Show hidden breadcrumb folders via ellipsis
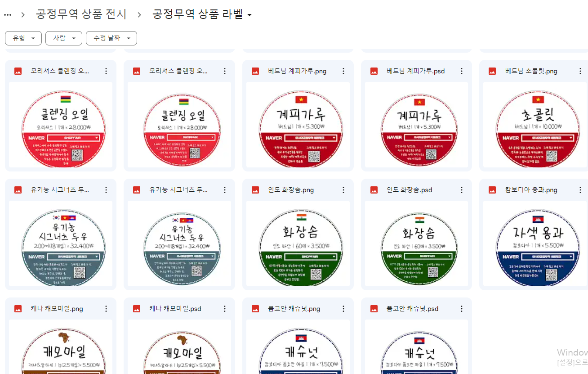Screen dimensions: 588x374 pos(8,14)
